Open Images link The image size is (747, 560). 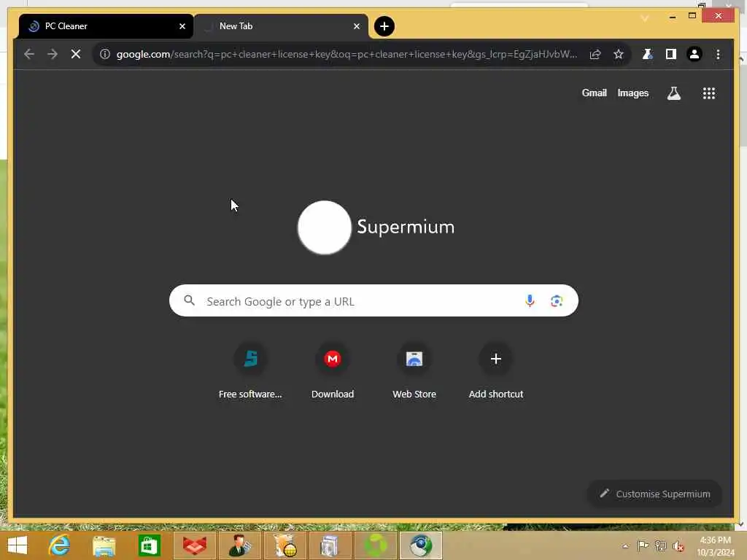pyautogui.click(x=632, y=93)
